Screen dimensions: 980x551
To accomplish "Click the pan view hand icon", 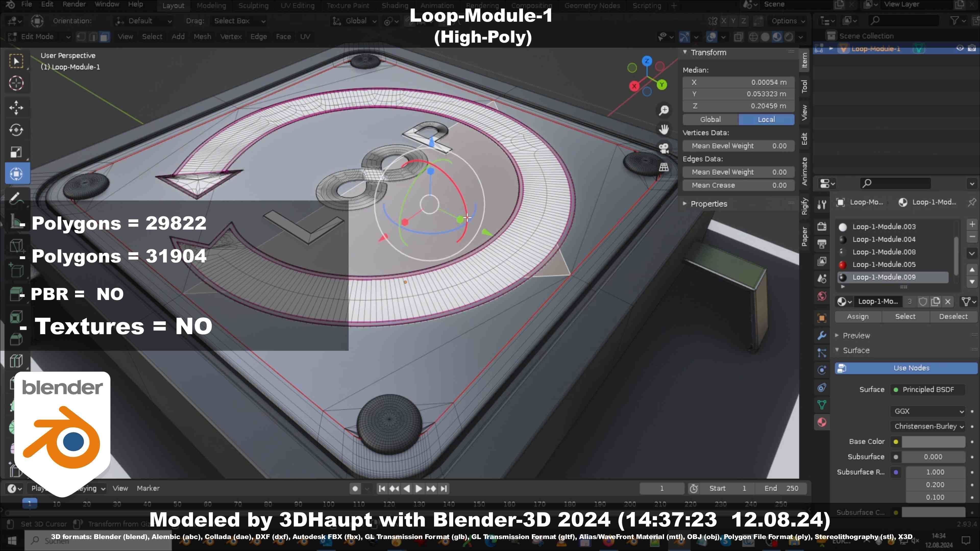I will pos(664,129).
